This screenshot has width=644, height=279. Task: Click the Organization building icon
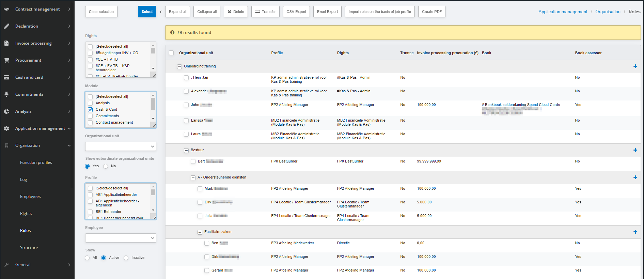(x=6, y=145)
